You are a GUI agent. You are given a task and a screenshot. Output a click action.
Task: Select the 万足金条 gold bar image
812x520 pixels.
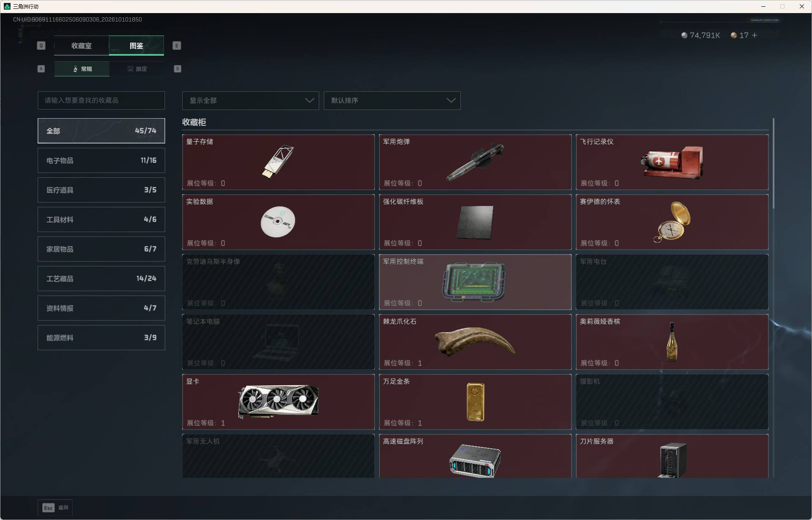pyautogui.click(x=475, y=402)
